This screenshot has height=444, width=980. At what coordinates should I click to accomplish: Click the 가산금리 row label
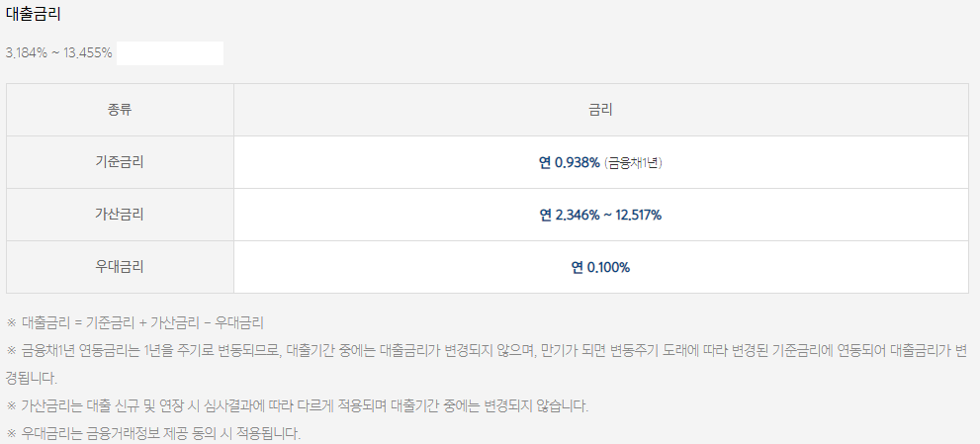[120, 215]
